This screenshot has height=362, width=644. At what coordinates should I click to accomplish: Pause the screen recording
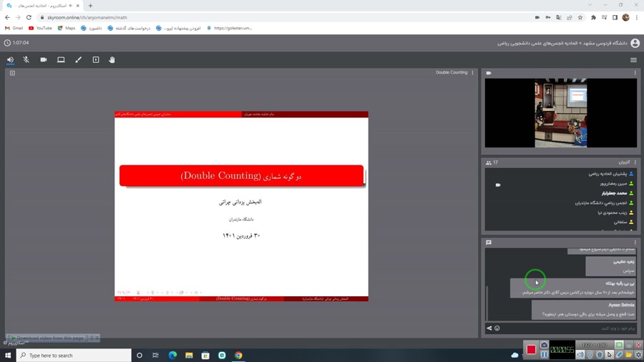coord(545,354)
